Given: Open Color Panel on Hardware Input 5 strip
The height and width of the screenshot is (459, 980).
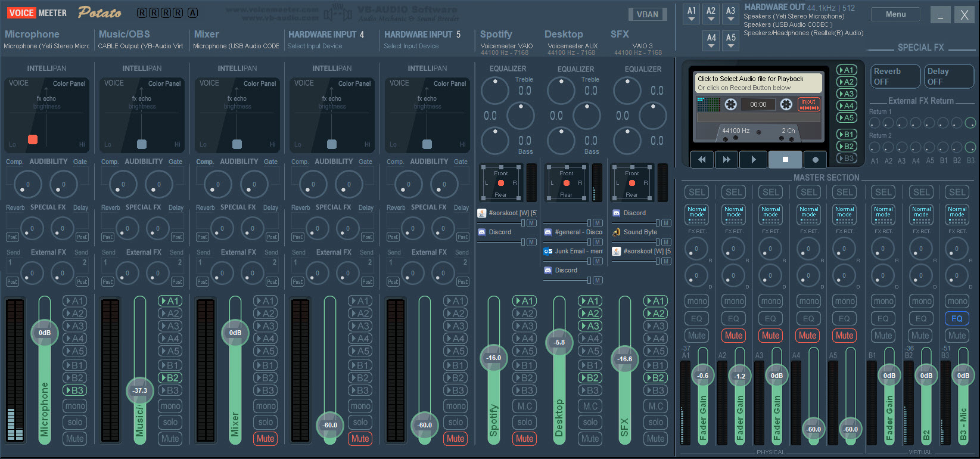Looking at the screenshot, I should 450,83.
